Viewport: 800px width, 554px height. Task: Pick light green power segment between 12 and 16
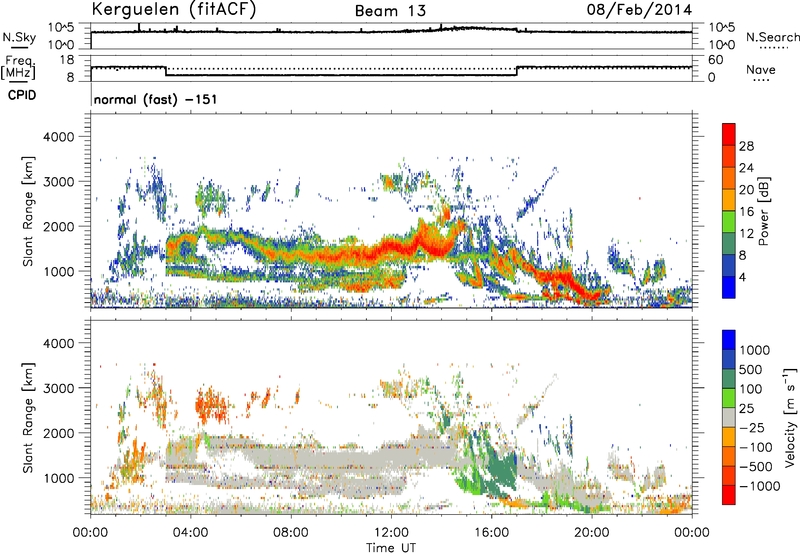coord(729,222)
